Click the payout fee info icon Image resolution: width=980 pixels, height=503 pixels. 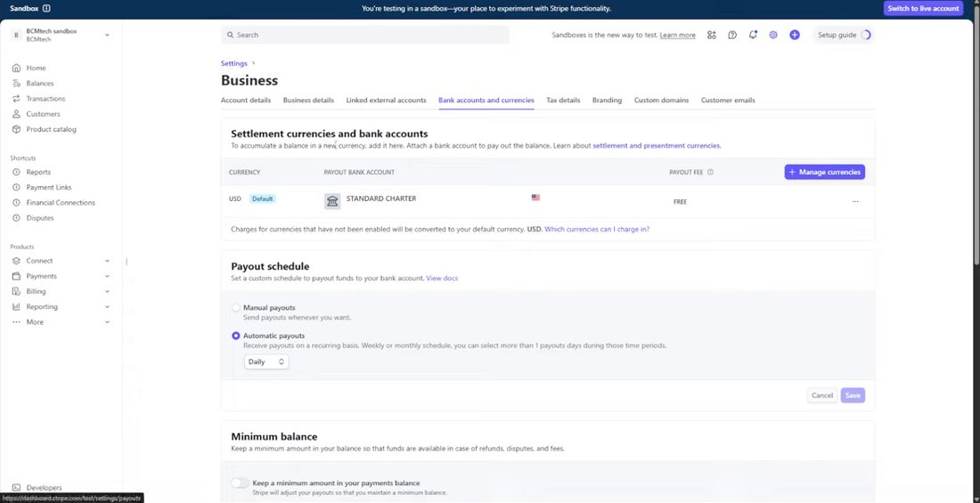coord(711,172)
